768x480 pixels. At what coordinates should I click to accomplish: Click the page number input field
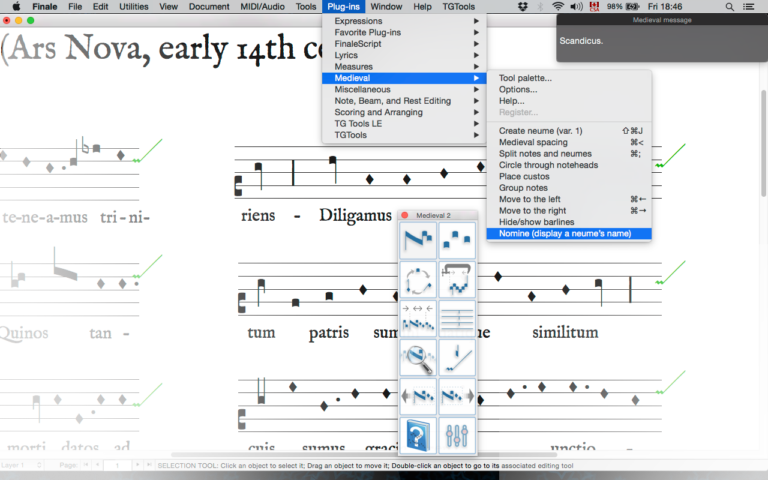(x=117, y=466)
